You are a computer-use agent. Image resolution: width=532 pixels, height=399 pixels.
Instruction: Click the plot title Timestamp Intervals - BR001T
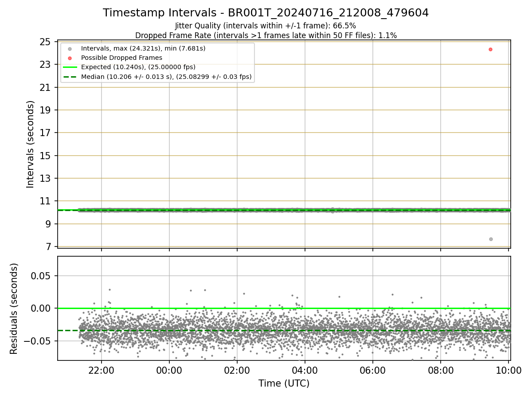coord(266,13)
